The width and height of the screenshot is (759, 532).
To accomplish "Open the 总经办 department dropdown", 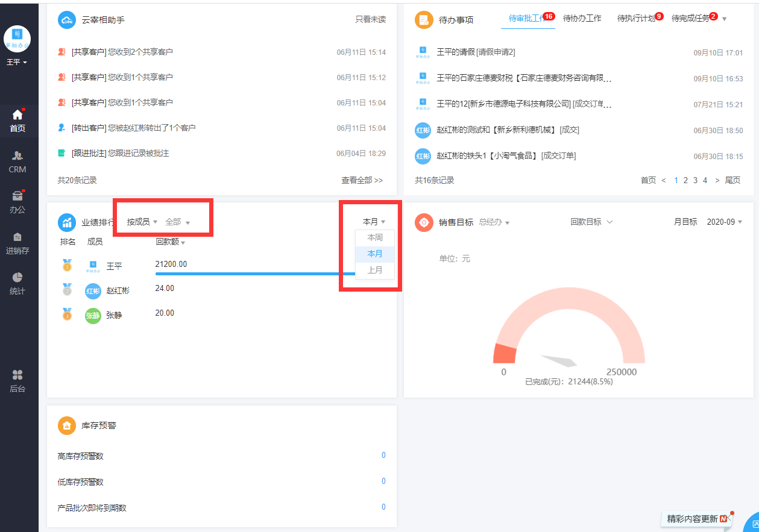I will tap(494, 222).
